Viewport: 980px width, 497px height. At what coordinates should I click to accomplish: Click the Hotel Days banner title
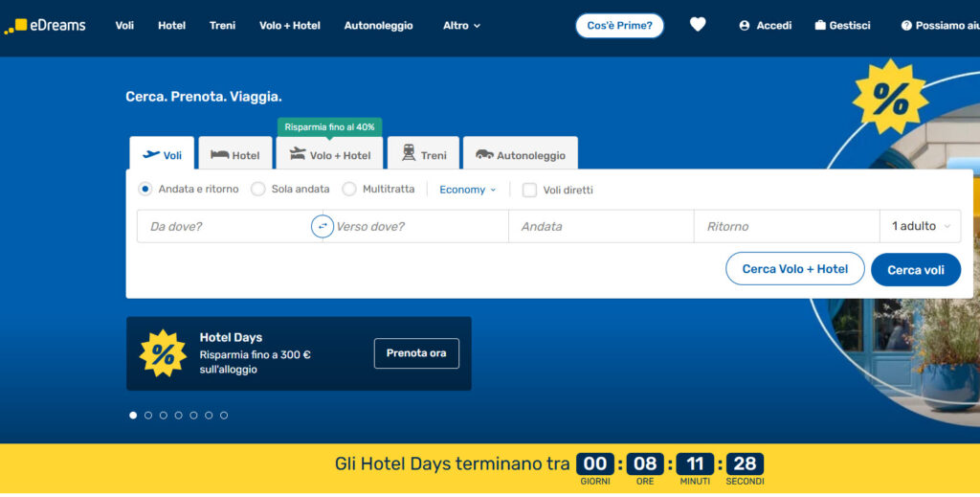(x=231, y=338)
